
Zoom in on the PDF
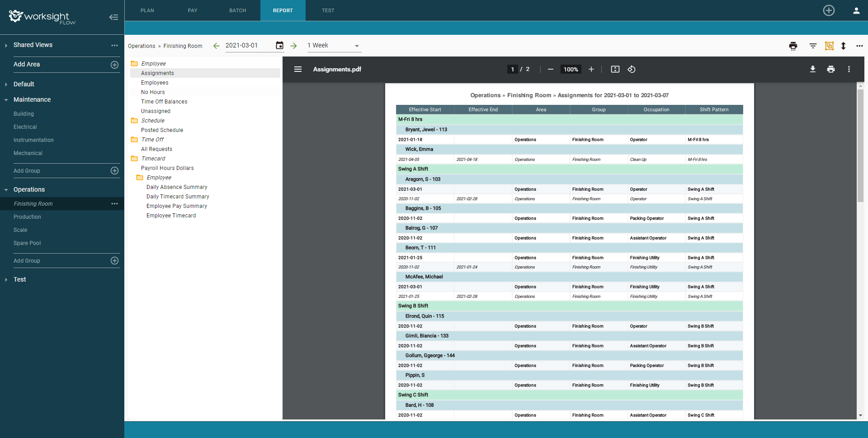point(591,69)
